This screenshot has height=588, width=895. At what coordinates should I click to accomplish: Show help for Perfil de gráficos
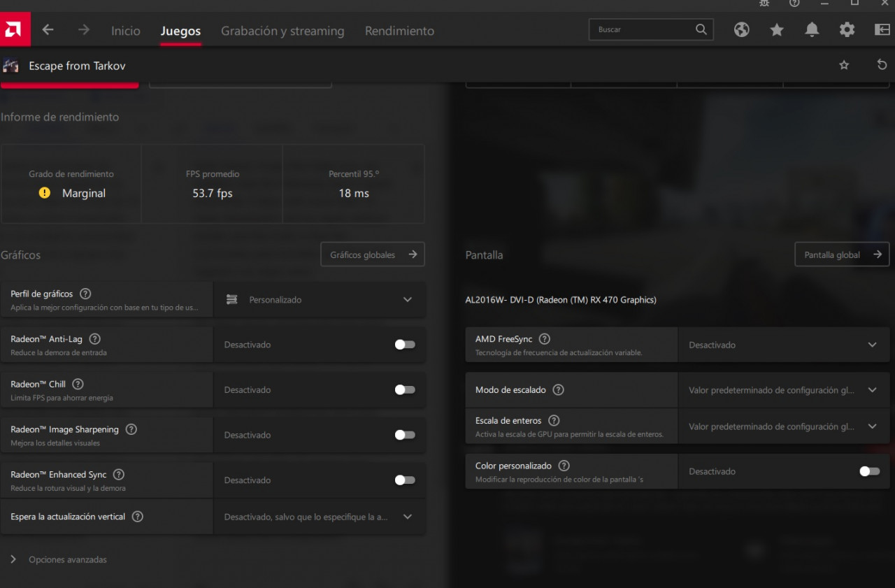pyautogui.click(x=85, y=294)
